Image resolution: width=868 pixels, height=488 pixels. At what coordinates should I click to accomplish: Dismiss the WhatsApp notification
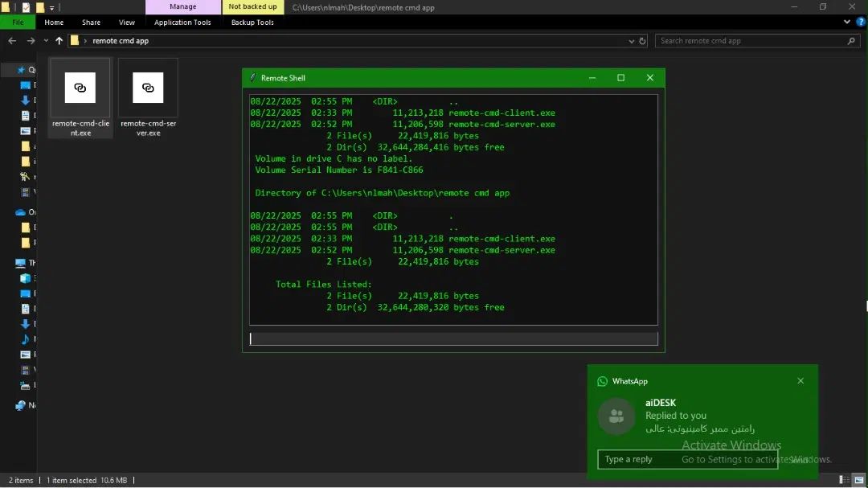click(x=800, y=380)
